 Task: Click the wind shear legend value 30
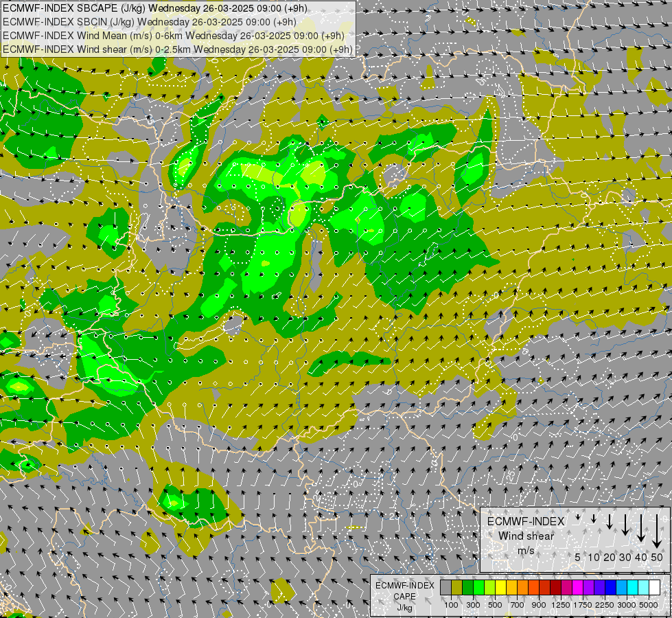point(625,557)
